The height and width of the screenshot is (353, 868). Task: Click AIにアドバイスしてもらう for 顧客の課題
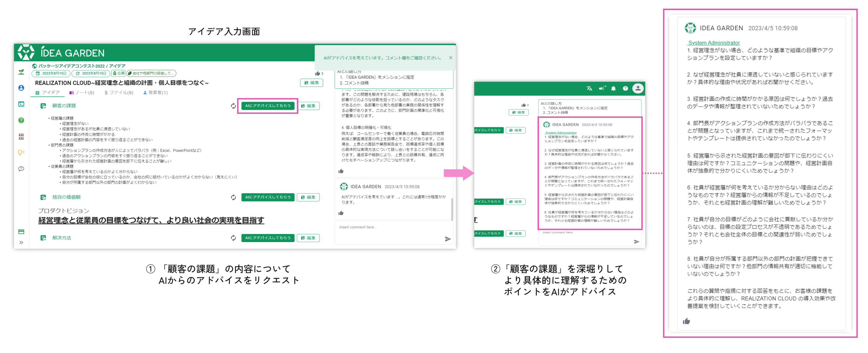pyautogui.click(x=268, y=106)
